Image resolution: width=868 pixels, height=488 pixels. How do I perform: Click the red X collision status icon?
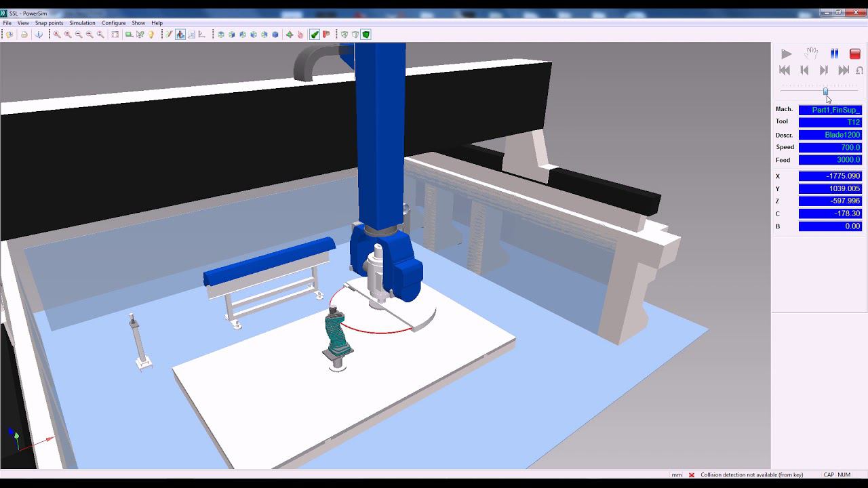point(692,475)
